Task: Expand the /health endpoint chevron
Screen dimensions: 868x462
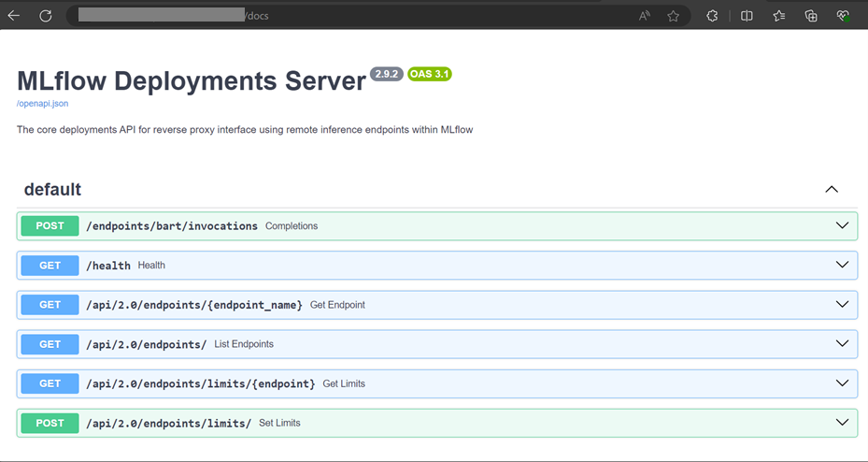Action: tap(842, 266)
